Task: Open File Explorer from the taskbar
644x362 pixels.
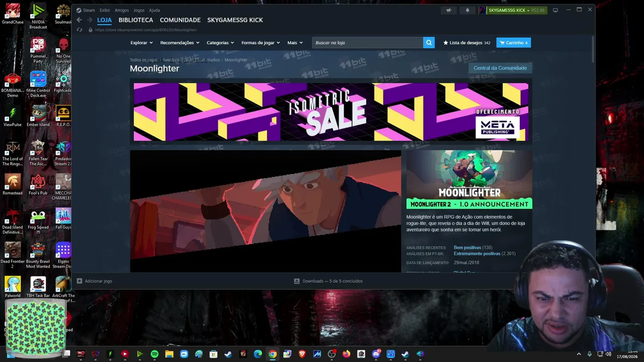Action: pos(169,354)
